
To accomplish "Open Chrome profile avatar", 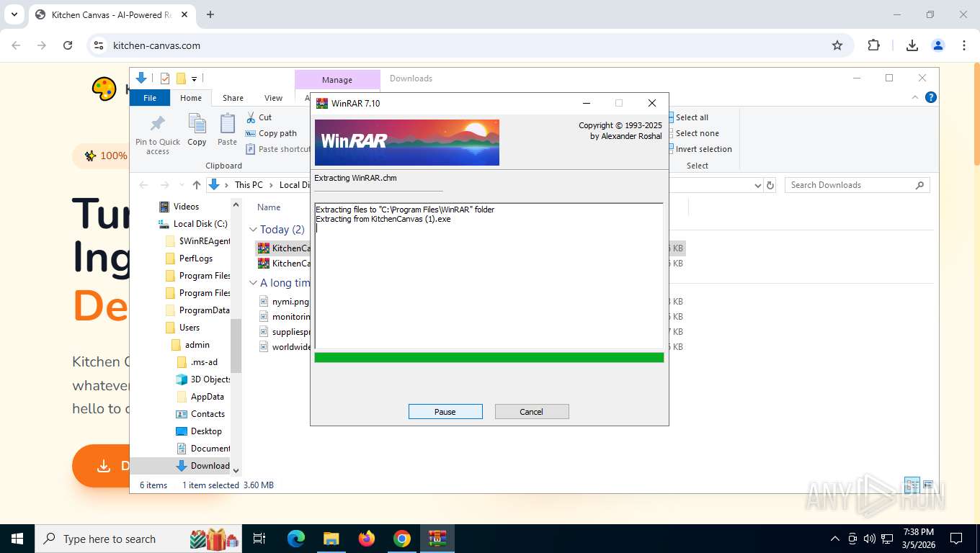I will (x=938, y=45).
